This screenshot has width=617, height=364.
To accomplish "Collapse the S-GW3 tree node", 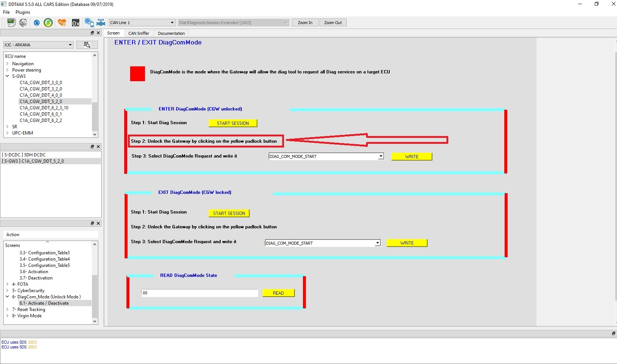I will [x=7, y=76].
